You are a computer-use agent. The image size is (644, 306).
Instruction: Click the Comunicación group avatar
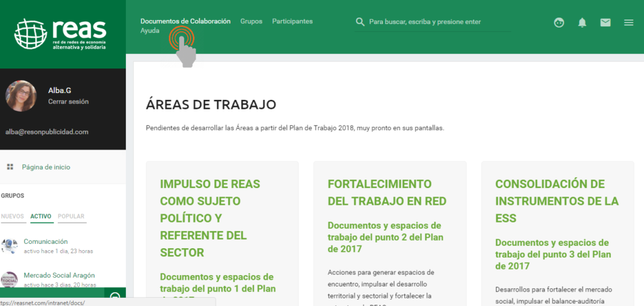pyautogui.click(x=9, y=246)
